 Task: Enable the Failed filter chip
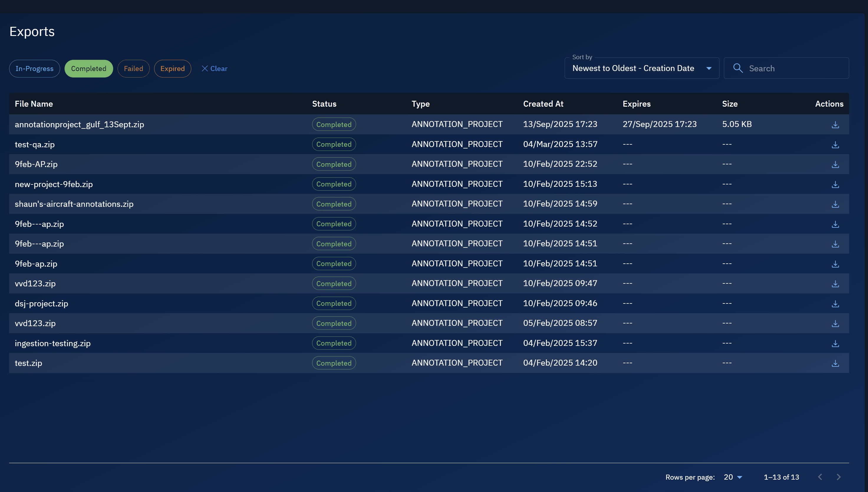pos(134,69)
